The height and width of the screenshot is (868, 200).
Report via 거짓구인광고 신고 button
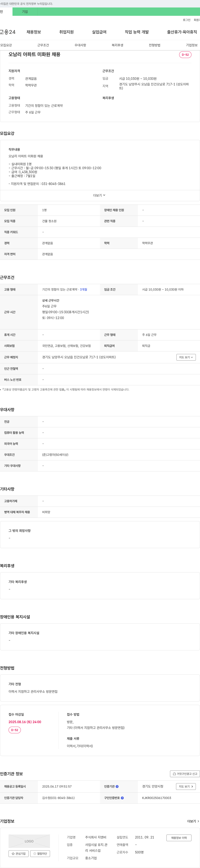coord(185,774)
